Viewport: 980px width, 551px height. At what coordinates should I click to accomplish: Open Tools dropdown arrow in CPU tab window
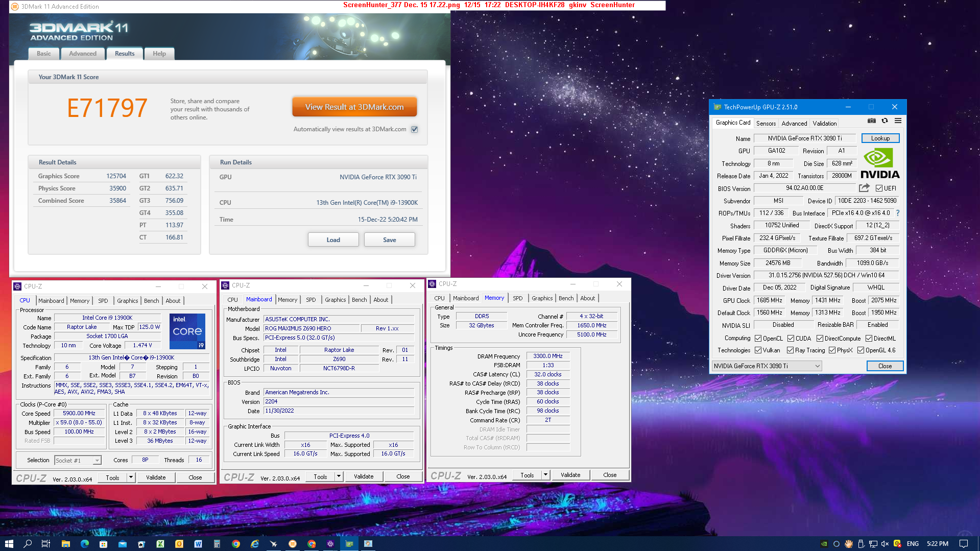[x=131, y=477]
